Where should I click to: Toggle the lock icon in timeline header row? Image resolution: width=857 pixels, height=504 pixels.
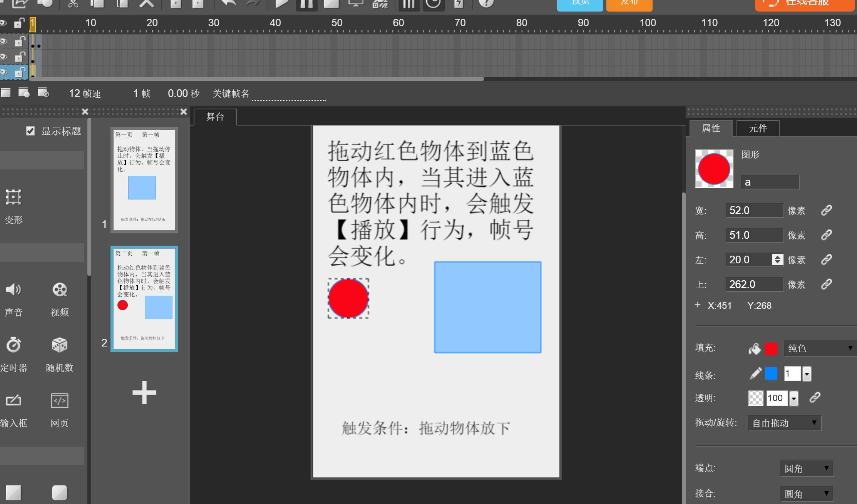(19, 23)
